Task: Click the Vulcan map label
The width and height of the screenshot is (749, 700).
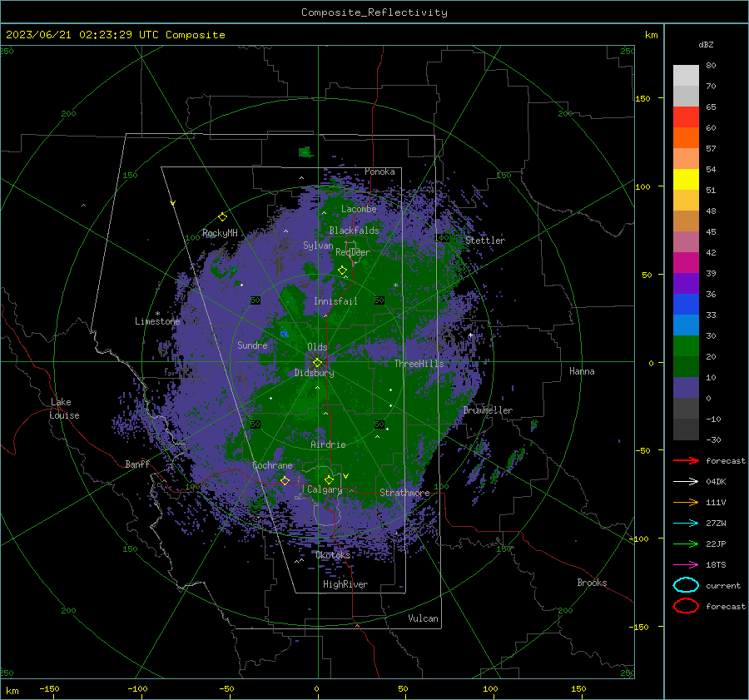Action: coord(424,618)
